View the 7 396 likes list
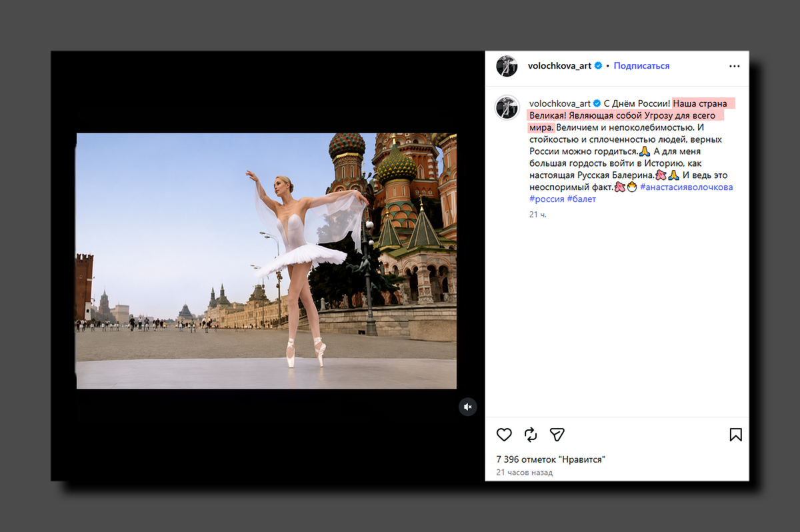800x532 pixels. click(x=551, y=459)
